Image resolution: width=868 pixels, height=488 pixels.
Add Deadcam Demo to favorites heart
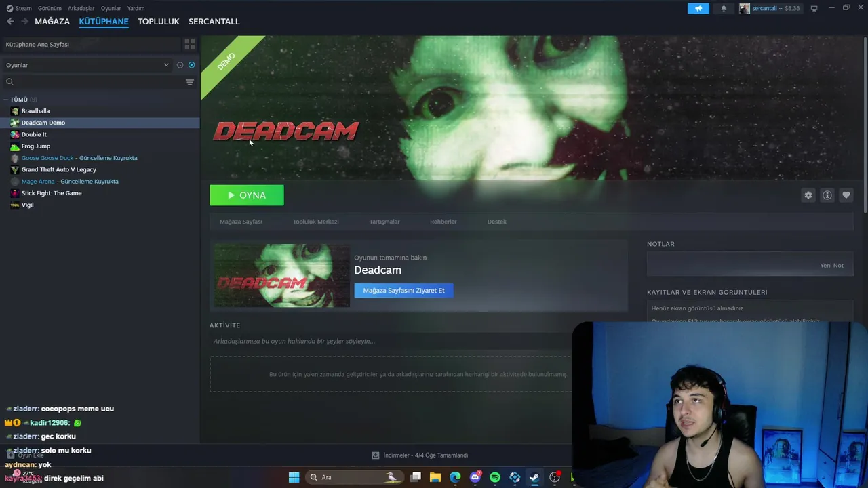(846, 195)
